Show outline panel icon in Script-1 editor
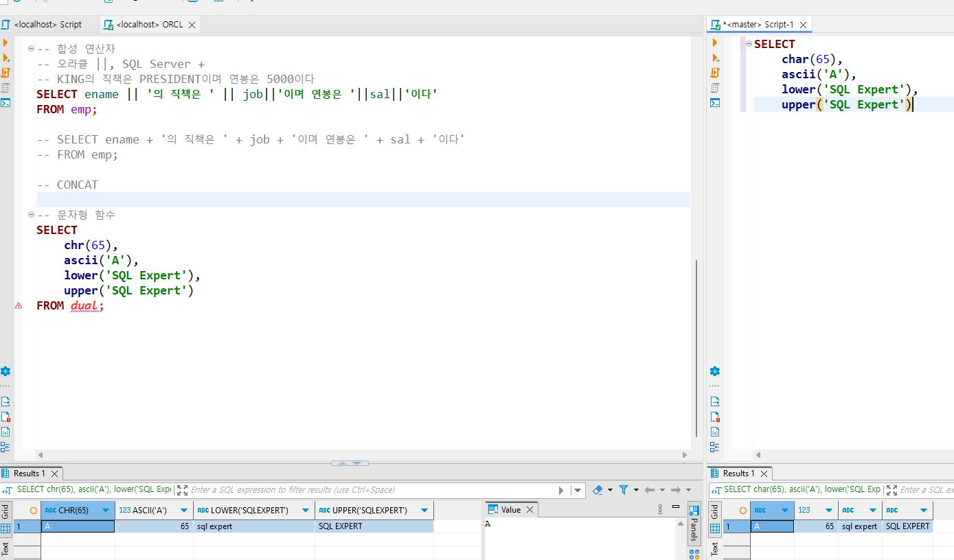954x560 pixels. pyautogui.click(x=715, y=447)
